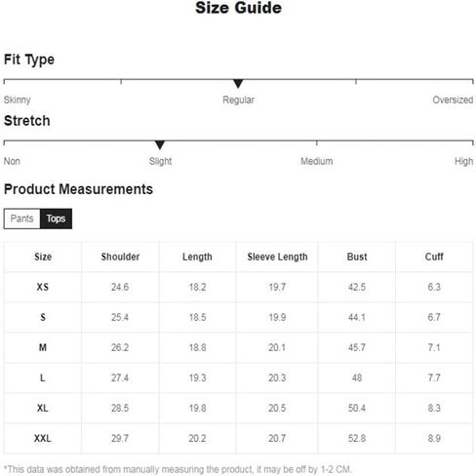476x476 pixels.
Task: Click the L size row label
Action: [43, 377]
